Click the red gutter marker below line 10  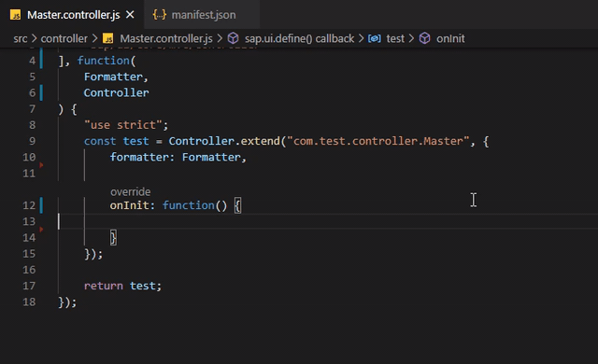pos(41,165)
